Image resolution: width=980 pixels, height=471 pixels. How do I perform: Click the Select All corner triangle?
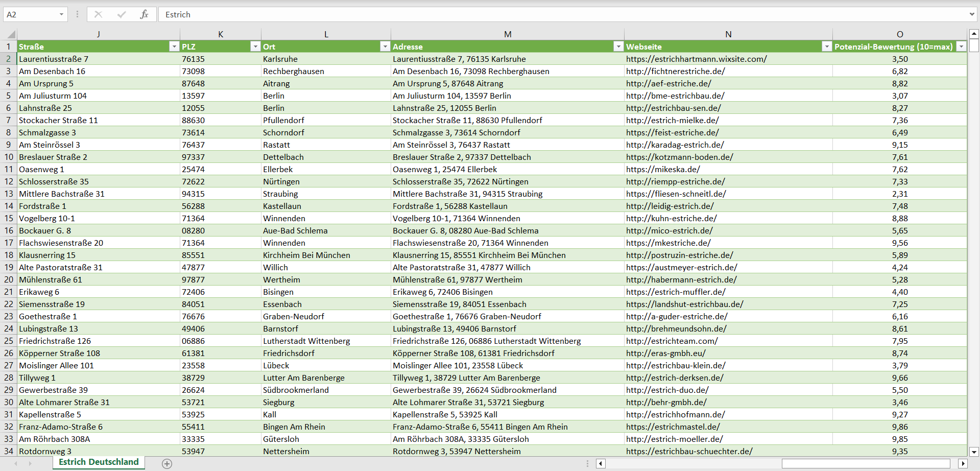pyautogui.click(x=11, y=35)
